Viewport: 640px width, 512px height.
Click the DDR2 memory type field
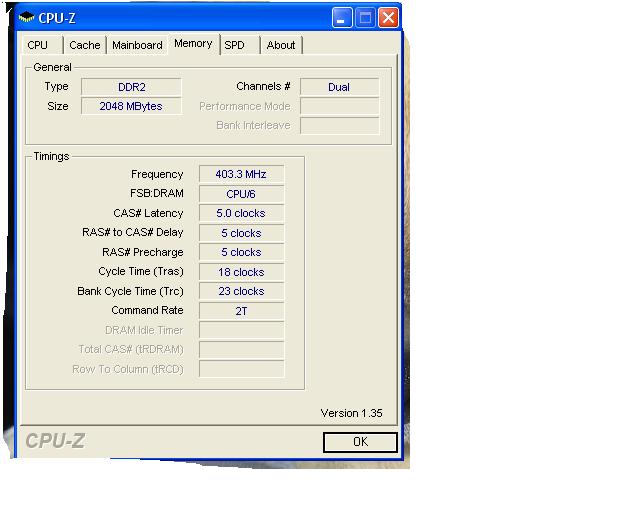pyautogui.click(x=131, y=87)
